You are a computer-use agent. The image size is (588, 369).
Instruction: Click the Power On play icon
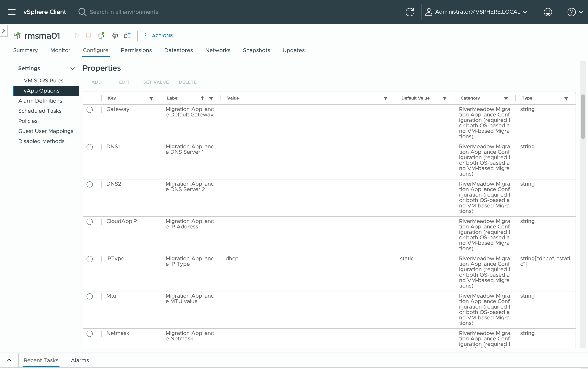[x=77, y=35]
